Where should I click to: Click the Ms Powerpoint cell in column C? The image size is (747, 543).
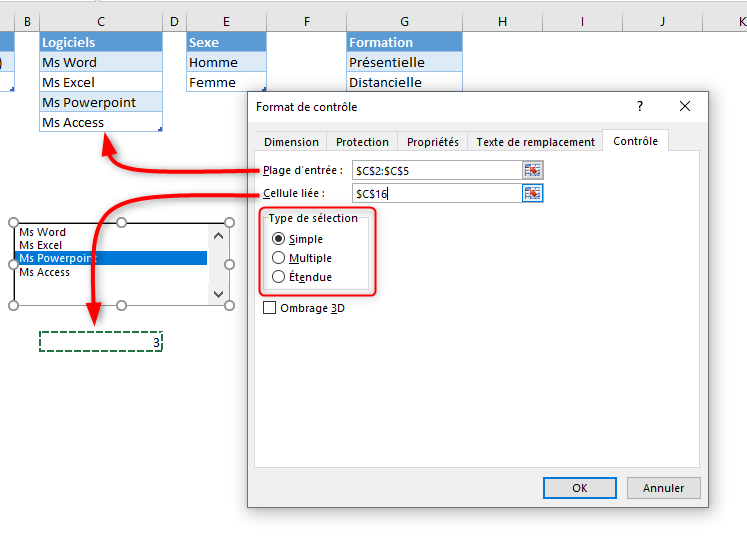[x=101, y=102]
